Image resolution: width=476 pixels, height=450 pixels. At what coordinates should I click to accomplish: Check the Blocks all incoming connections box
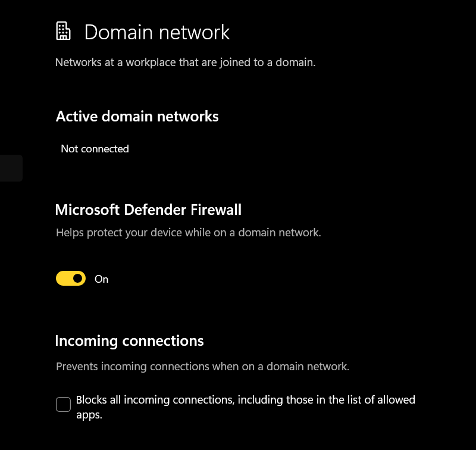pos(63,404)
